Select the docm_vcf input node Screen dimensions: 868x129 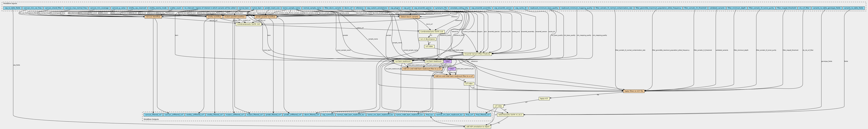point(348,8)
